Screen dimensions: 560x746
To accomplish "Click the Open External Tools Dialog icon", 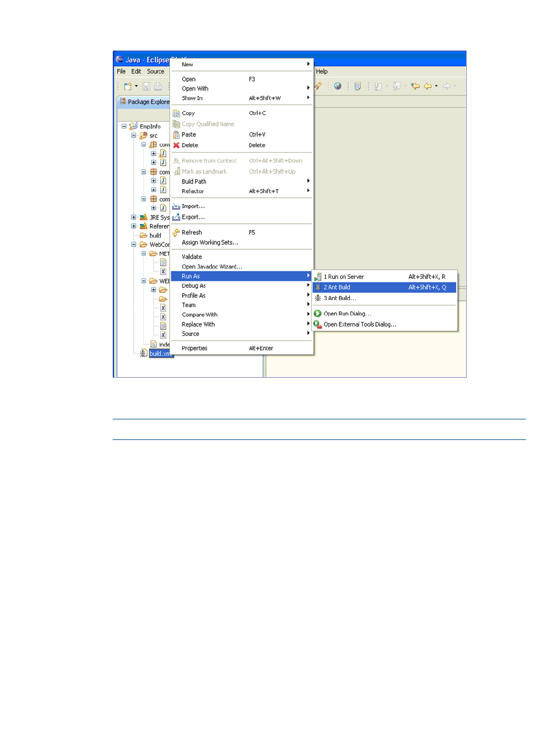I will pos(318,324).
